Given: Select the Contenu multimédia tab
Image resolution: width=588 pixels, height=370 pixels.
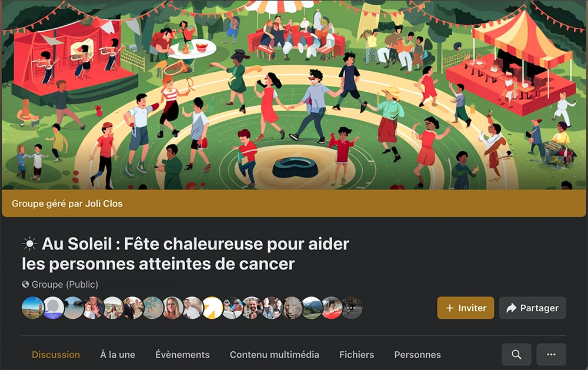Looking at the screenshot, I should [x=275, y=355].
